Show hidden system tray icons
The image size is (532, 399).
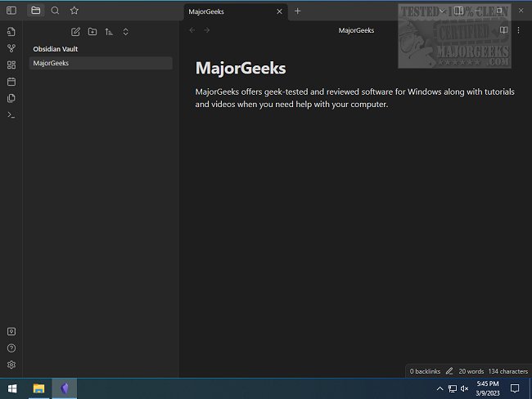tap(440, 388)
